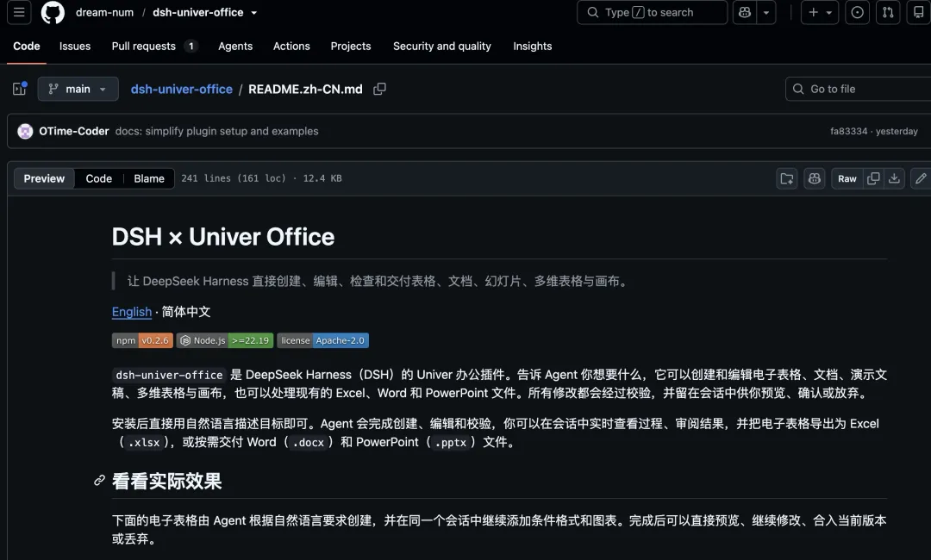Click the inline code 'dsh-univer-office' text
The width and height of the screenshot is (931, 560).
[x=169, y=375]
